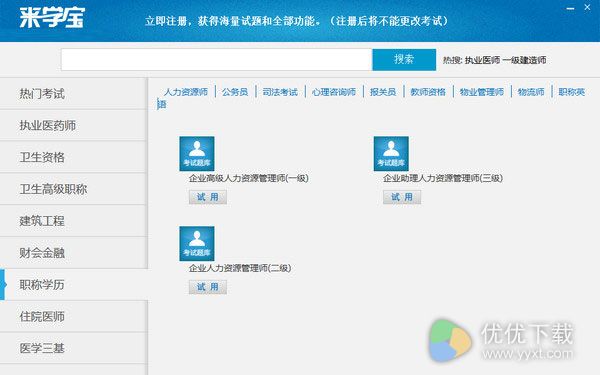Screen dimensions: 600x375
Task: Switch to the 心理咨询师 tab
Action: click(334, 92)
